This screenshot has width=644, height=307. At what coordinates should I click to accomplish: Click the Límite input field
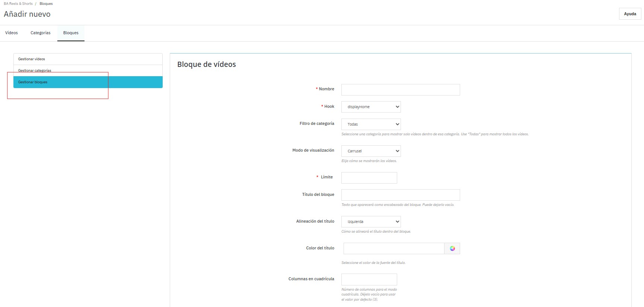pos(369,178)
